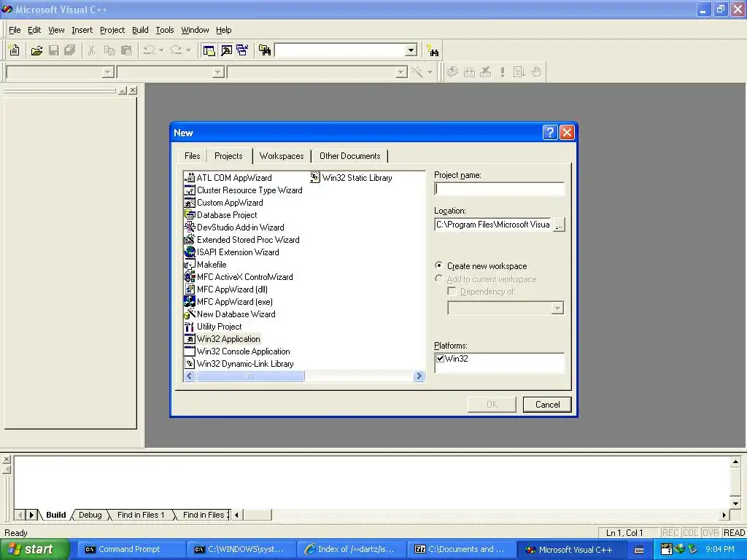Image resolution: width=747 pixels, height=560 pixels.
Task: Click project list scroll right arrow
Action: point(419,376)
